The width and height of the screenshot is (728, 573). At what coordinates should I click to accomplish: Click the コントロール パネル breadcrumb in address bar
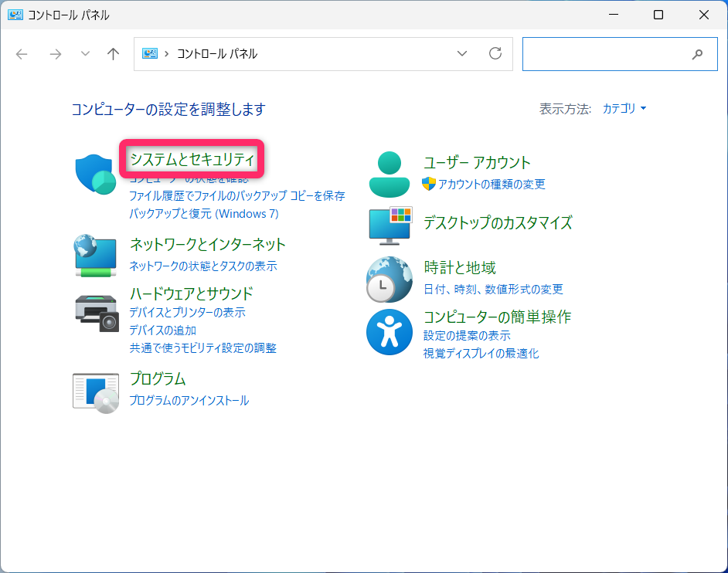click(217, 54)
